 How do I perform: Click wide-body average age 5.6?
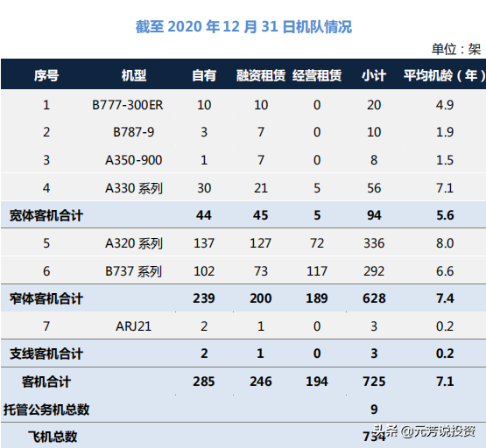click(x=445, y=215)
